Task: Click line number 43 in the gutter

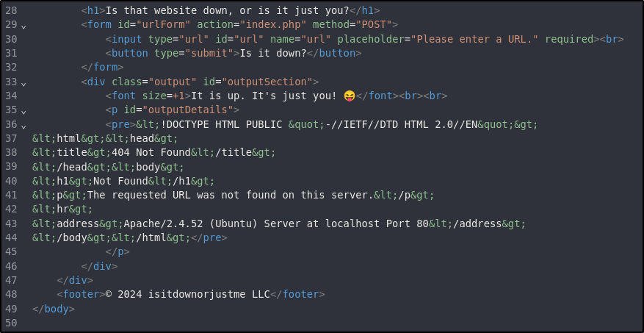Action: 10,223
